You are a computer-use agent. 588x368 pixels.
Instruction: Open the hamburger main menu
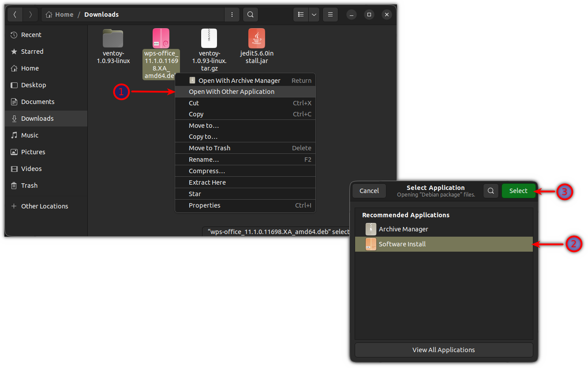(330, 15)
